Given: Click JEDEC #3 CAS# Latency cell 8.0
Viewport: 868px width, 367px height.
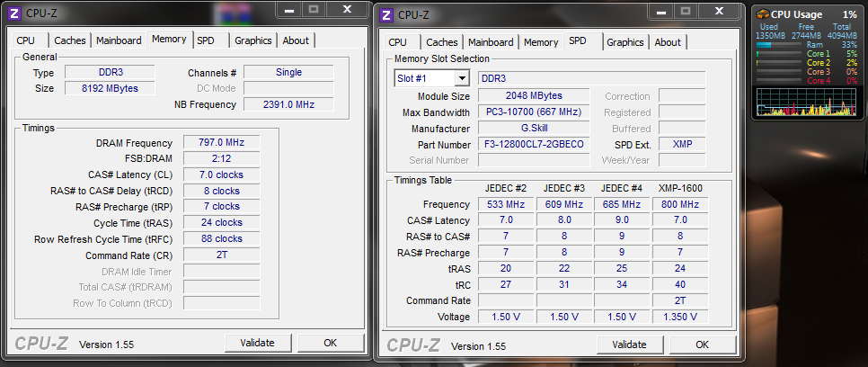Looking at the screenshot, I should point(564,220).
